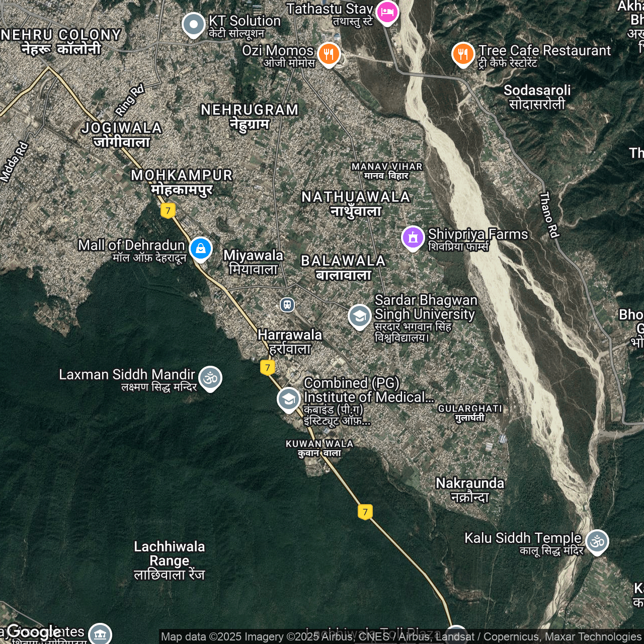
Task: Select the Nehrugram neighborhood label
Action: pos(250,116)
